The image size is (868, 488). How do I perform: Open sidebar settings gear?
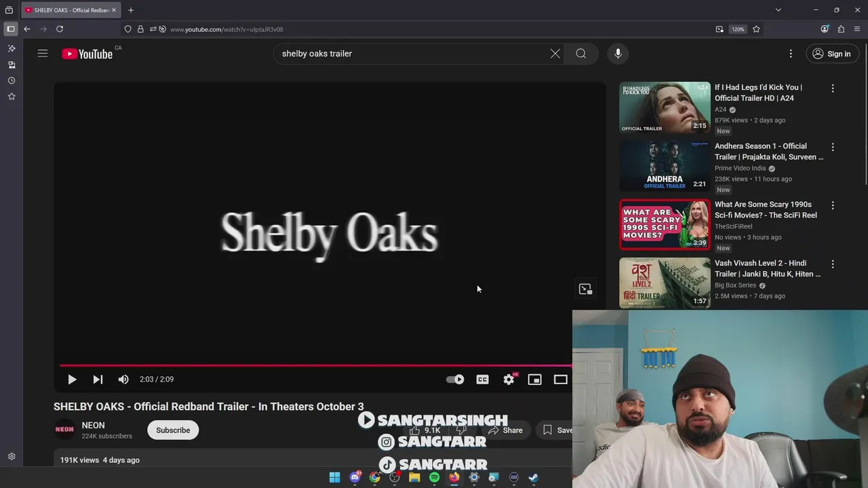click(12, 457)
